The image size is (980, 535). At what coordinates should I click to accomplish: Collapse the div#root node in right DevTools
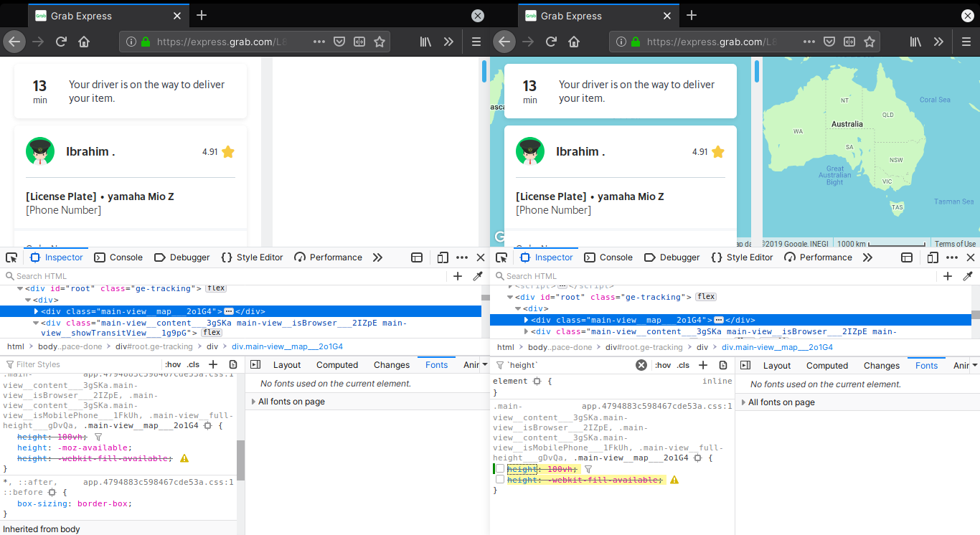[509, 297]
